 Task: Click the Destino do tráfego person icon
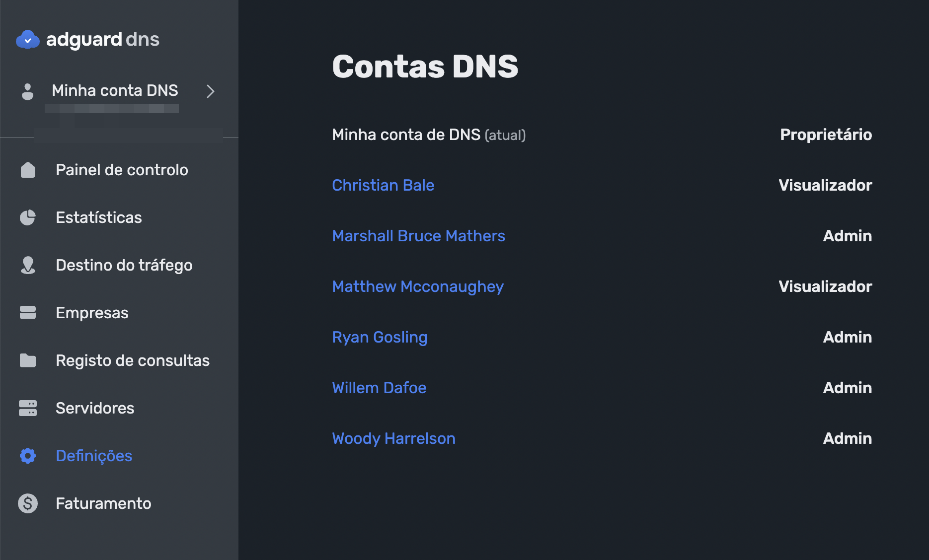click(28, 265)
